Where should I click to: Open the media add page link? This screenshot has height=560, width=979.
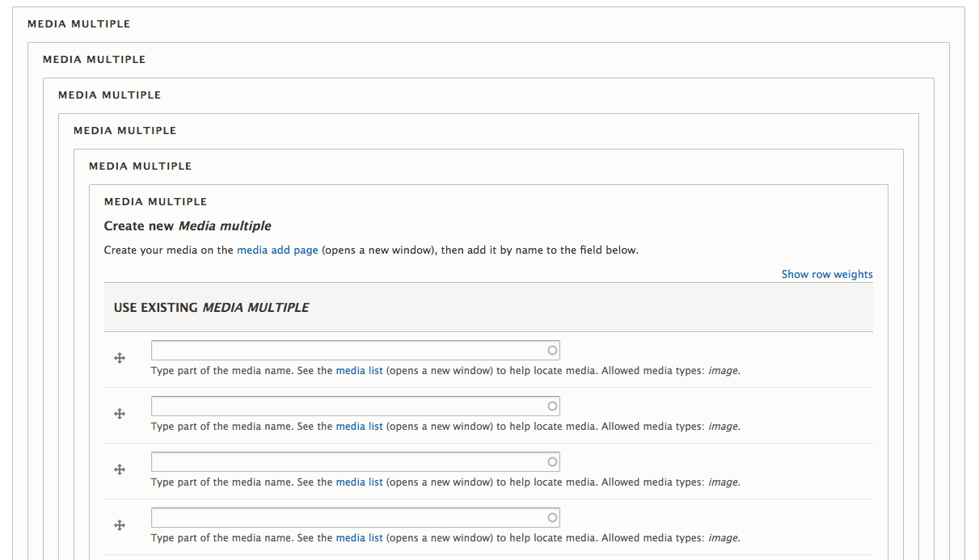point(277,250)
